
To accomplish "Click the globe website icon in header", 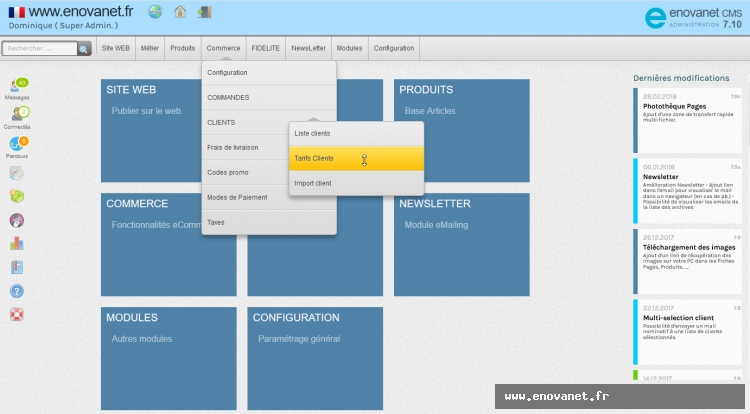I will pos(155,12).
